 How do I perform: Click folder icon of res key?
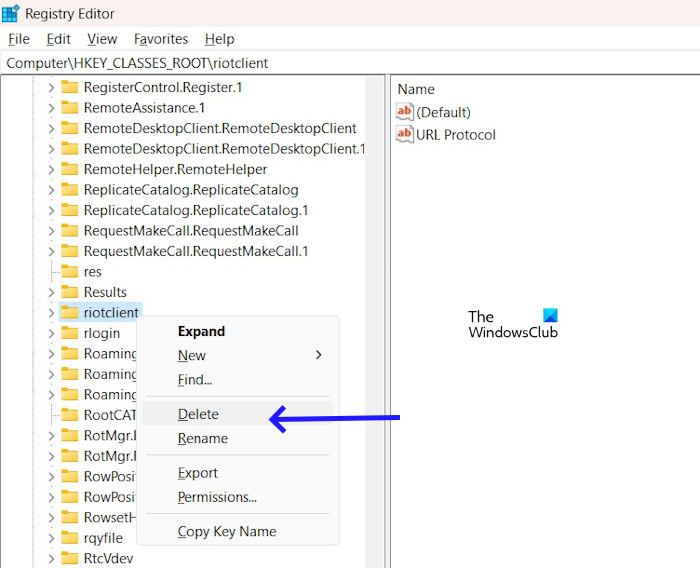click(x=70, y=271)
